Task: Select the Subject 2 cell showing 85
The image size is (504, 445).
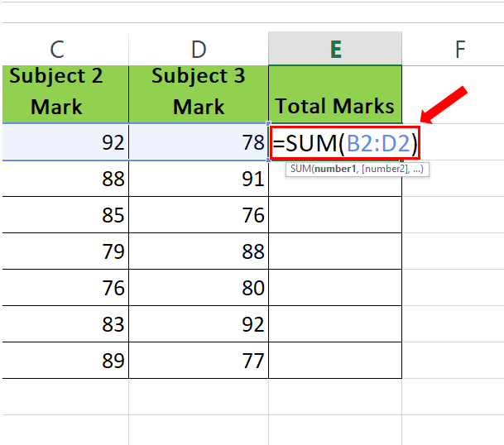Action: click(65, 214)
